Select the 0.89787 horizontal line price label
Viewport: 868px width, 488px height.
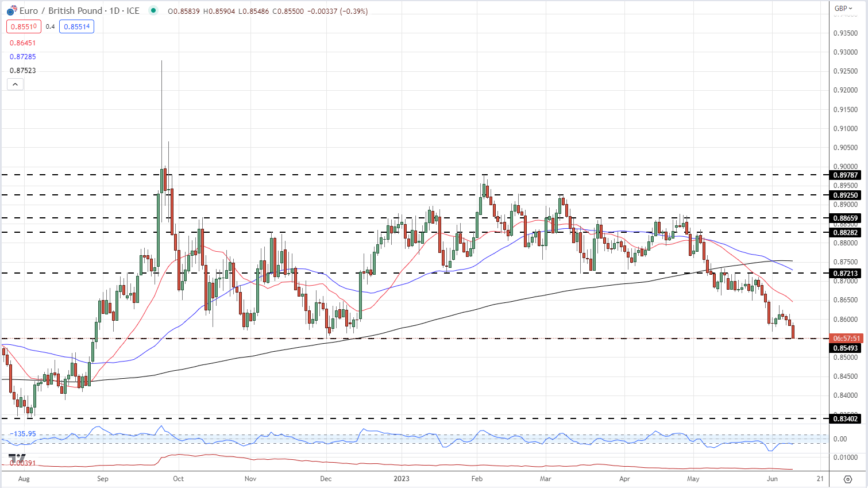(x=846, y=175)
